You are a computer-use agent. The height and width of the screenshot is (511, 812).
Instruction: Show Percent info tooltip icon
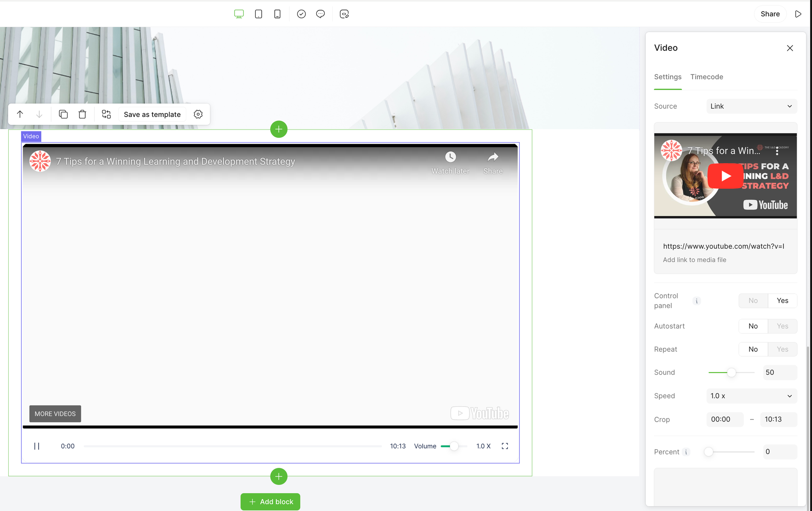686,452
